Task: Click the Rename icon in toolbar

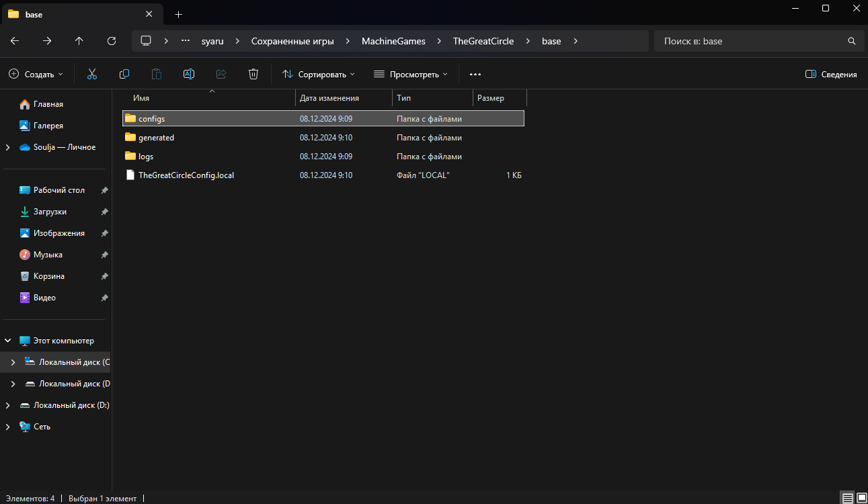Action: pos(189,74)
